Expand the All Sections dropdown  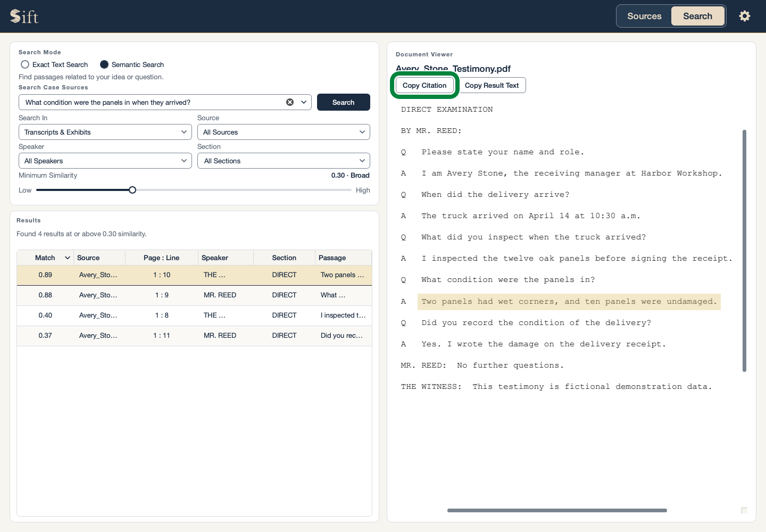coord(284,161)
